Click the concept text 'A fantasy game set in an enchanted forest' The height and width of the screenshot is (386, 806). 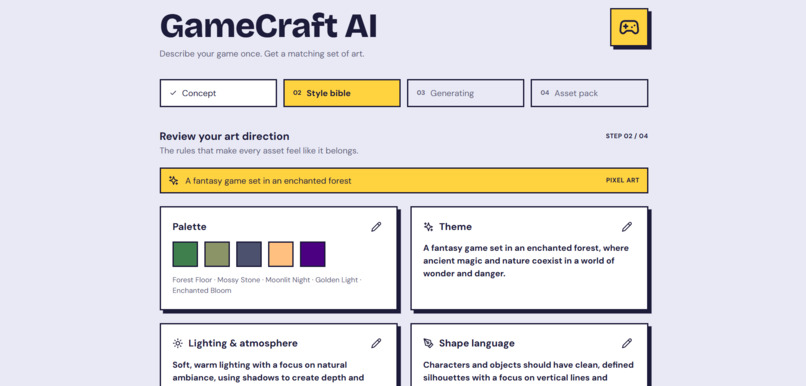click(268, 181)
